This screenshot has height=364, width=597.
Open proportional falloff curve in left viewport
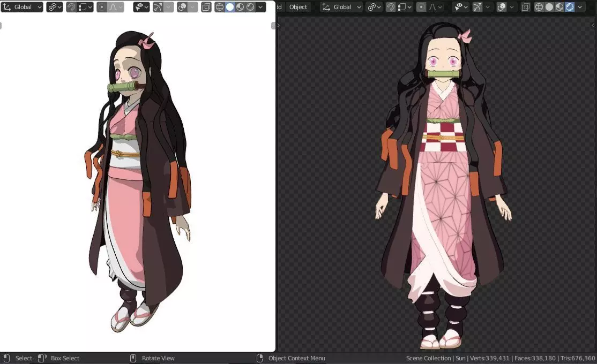click(115, 7)
